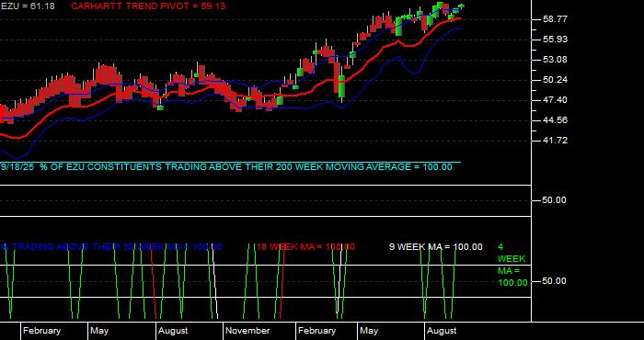The width and height of the screenshot is (644, 340).
Task: Click the 200 week moving average constituents caption
Action: [x=226, y=167]
